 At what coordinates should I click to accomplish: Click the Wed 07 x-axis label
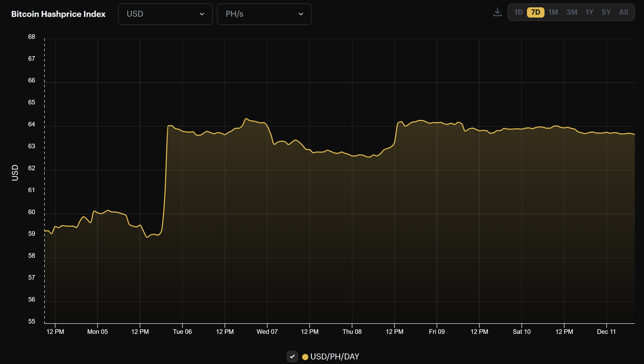pos(267,332)
